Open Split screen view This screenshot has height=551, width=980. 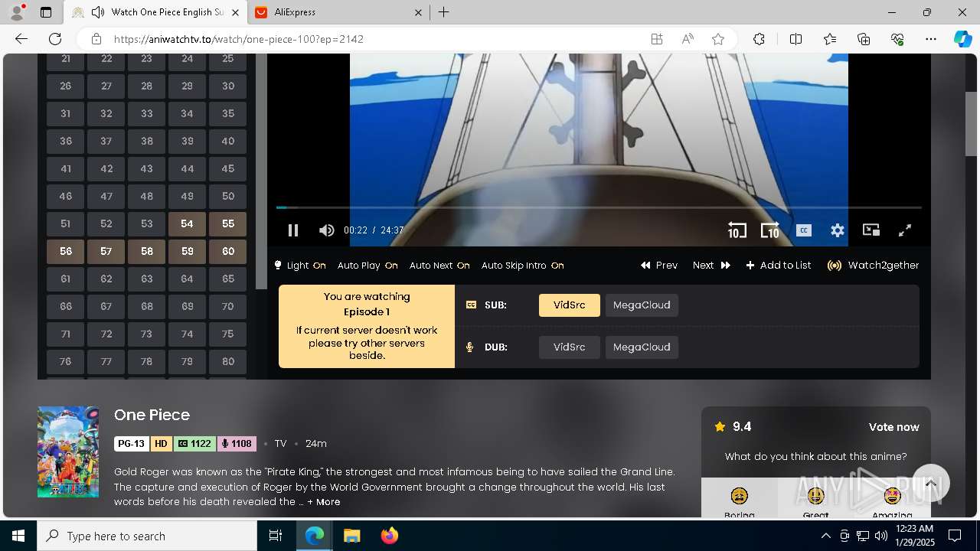[x=795, y=39]
